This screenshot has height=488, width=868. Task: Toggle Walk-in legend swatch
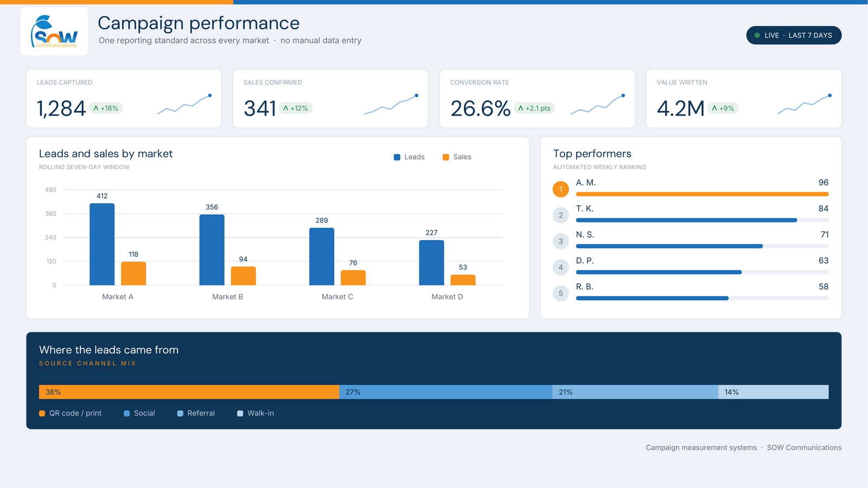(x=240, y=414)
